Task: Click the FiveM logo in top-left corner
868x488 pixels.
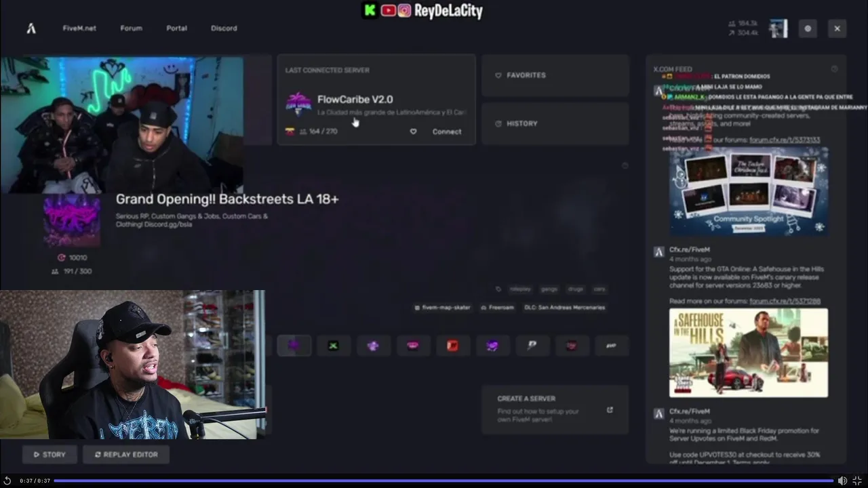Action: (31, 28)
